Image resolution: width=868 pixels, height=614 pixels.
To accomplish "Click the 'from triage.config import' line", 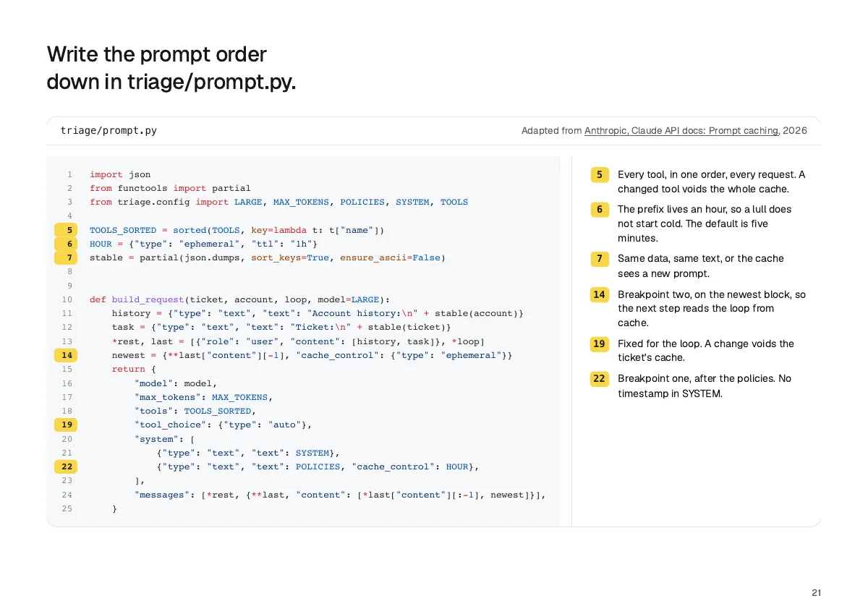I will coord(278,202).
